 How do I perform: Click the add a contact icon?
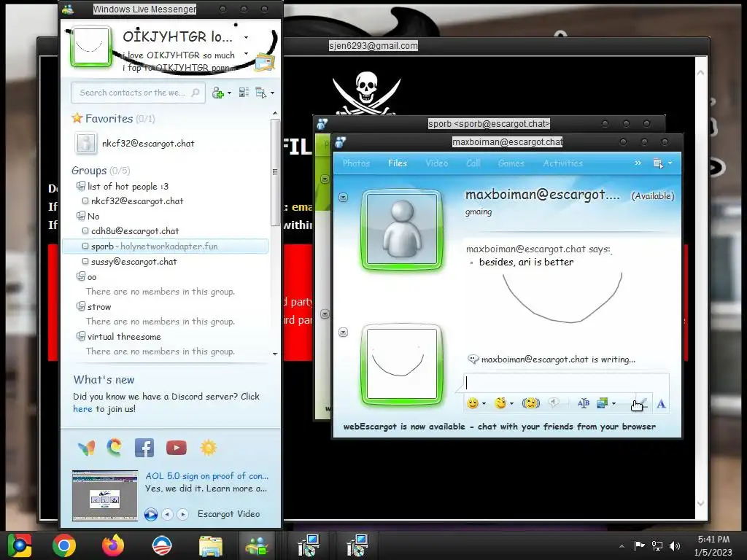(x=217, y=93)
